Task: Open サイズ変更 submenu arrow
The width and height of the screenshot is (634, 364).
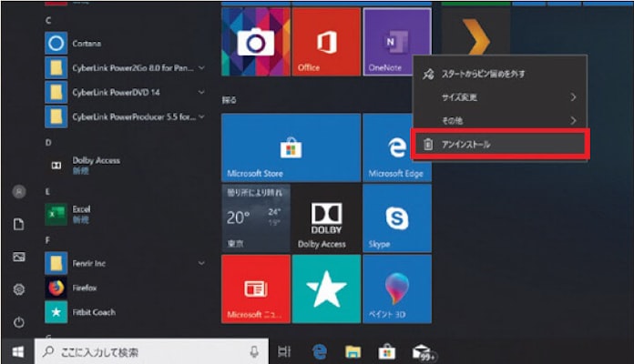Action: 573,97
